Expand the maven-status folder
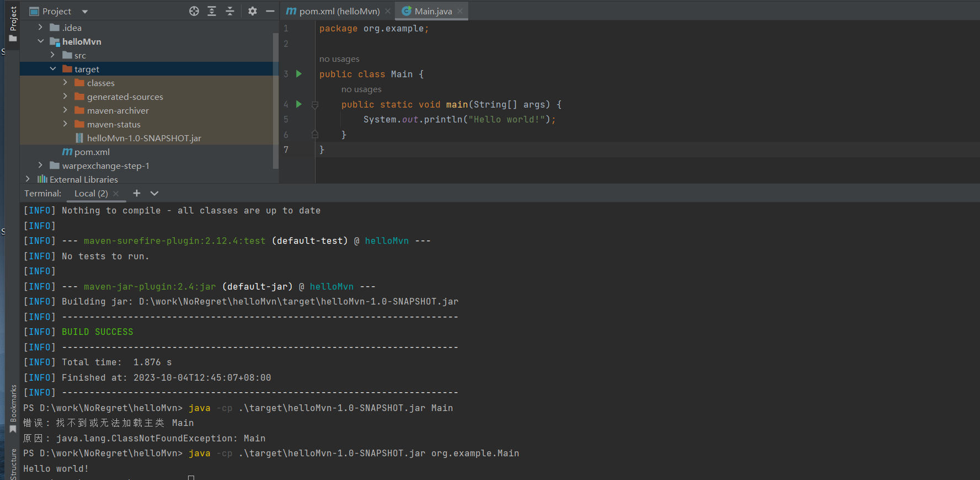980x480 pixels. point(65,124)
